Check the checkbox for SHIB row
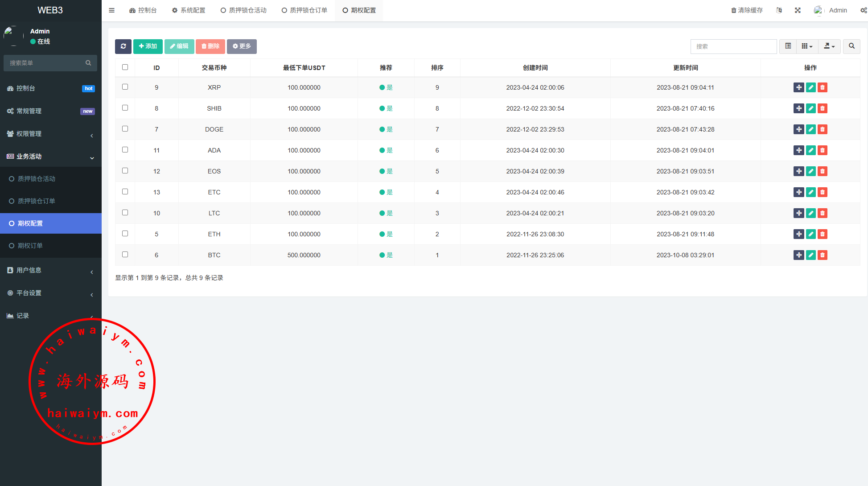The image size is (868, 486). click(125, 108)
